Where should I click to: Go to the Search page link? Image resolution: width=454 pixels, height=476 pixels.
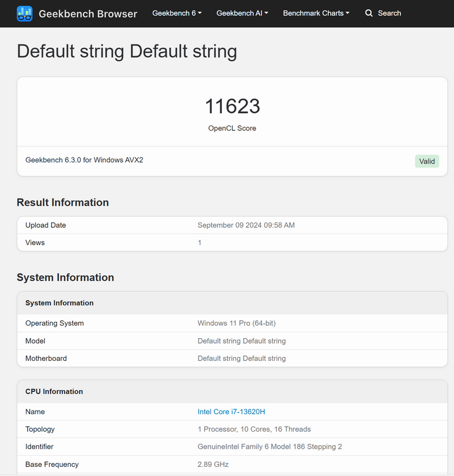tap(389, 13)
